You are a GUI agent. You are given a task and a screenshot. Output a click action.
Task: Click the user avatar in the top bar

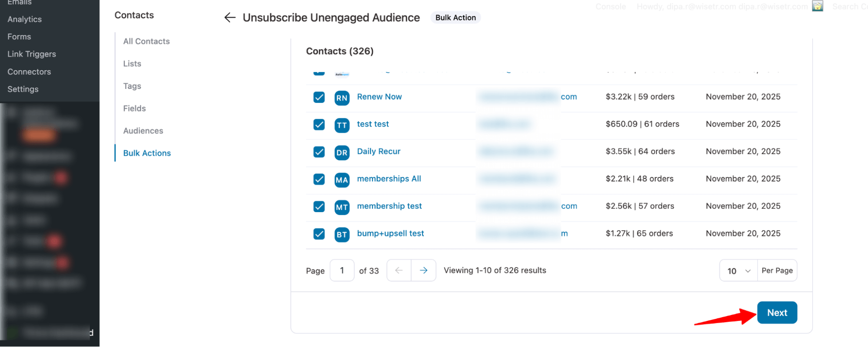818,7
